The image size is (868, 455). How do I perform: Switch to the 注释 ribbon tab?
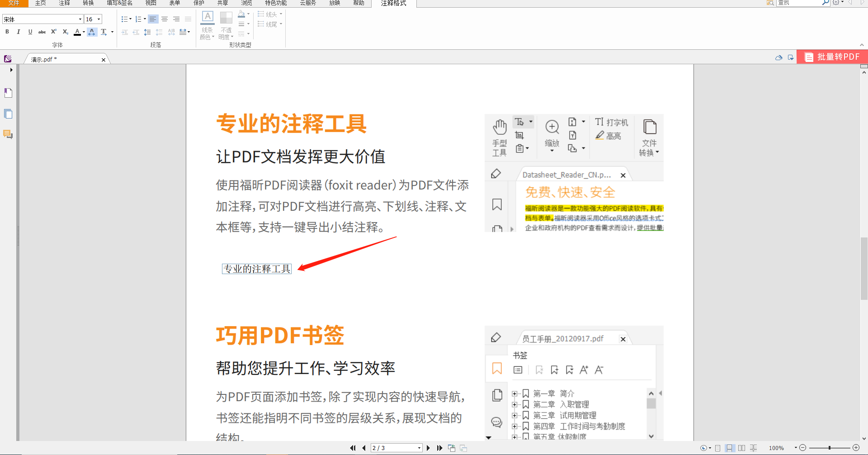tap(64, 3)
